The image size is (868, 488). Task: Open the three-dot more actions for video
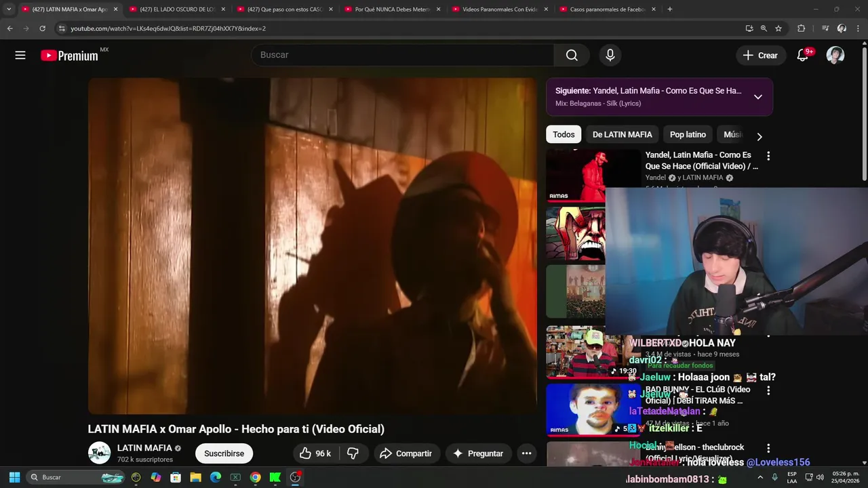[526, 453]
